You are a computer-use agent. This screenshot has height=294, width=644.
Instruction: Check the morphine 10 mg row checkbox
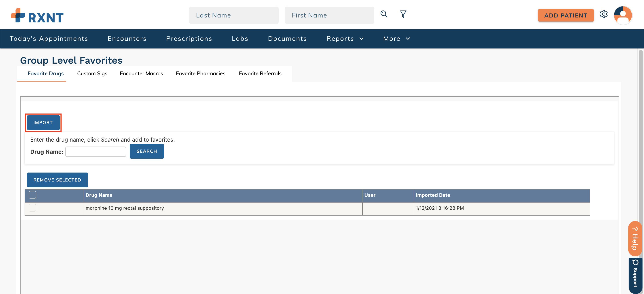32,208
